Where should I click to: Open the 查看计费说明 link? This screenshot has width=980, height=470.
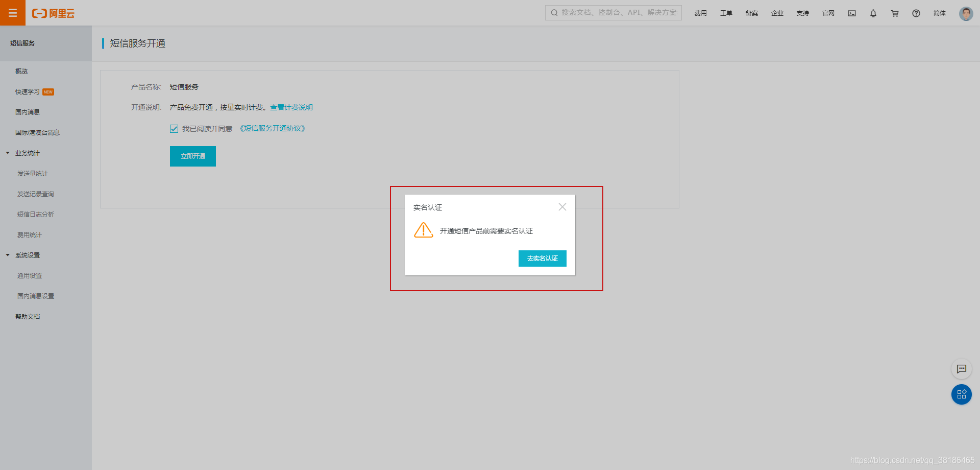pyautogui.click(x=291, y=107)
